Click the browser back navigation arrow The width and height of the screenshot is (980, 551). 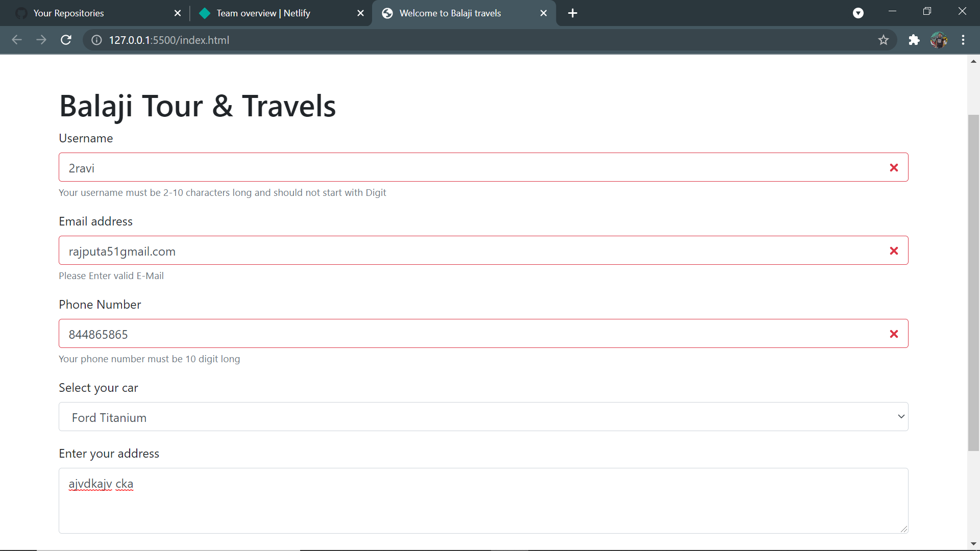coord(17,40)
